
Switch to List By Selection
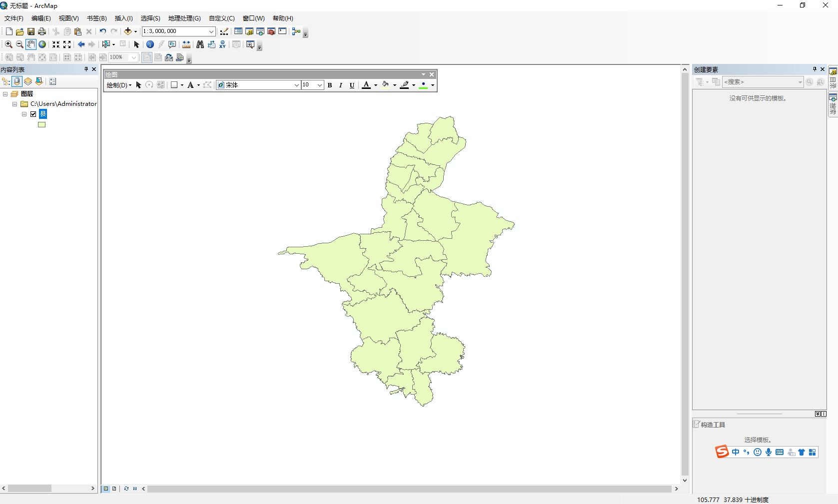point(39,81)
